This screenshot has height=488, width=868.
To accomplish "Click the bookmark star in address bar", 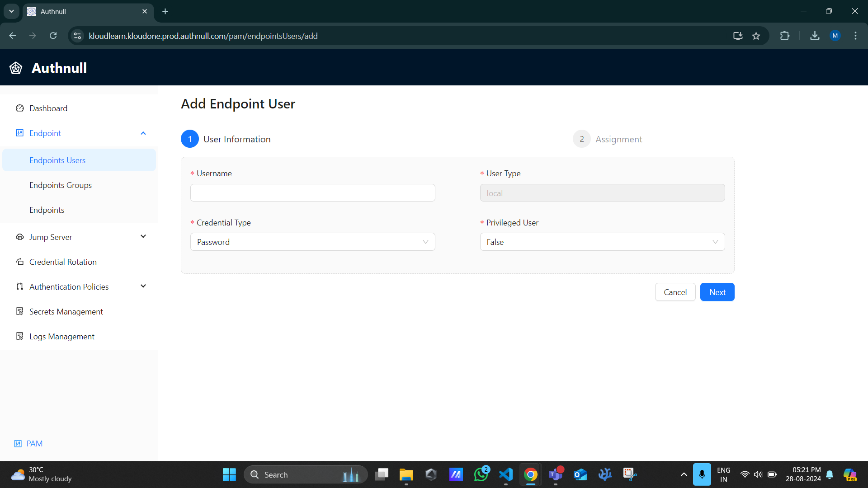I will point(756,36).
